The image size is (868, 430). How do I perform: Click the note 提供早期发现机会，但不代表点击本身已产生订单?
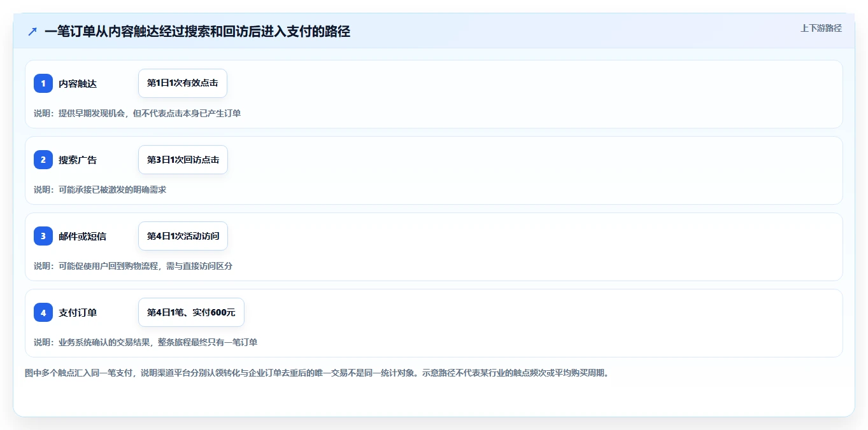(x=150, y=113)
